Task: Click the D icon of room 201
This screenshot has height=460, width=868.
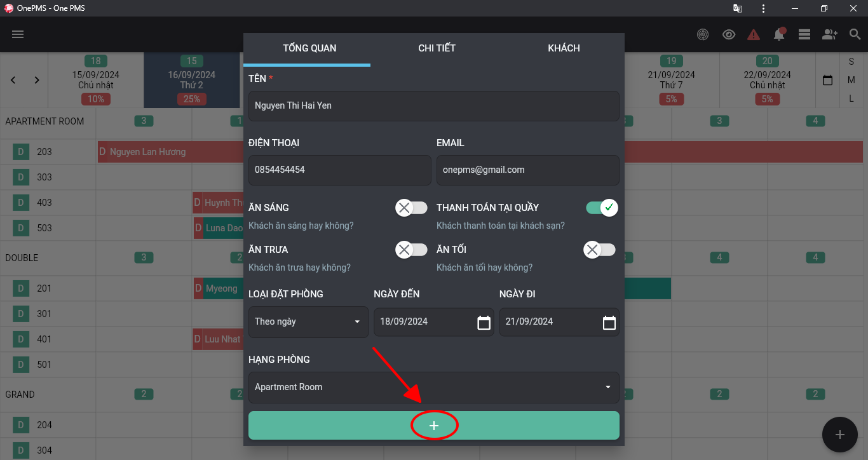Action: pos(20,288)
